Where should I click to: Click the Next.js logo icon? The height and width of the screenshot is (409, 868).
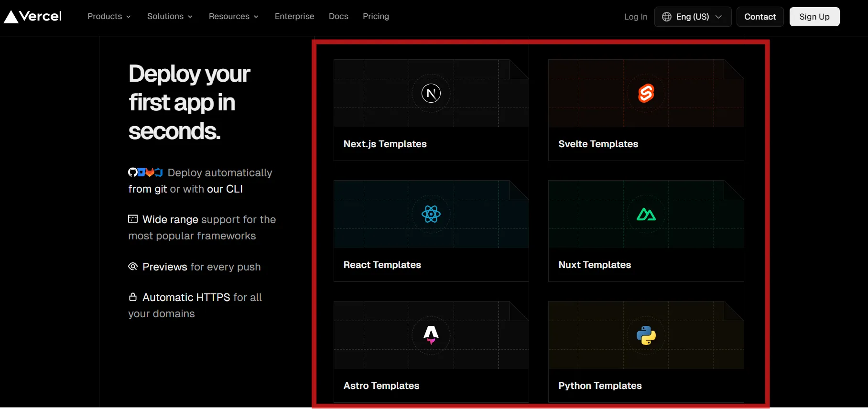pos(431,93)
